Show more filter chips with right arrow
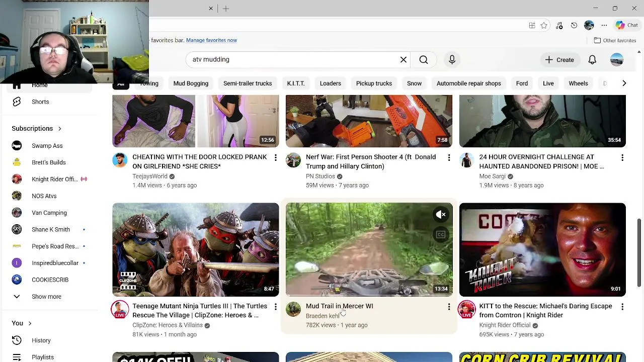The image size is (644, 362). (624, 83)
